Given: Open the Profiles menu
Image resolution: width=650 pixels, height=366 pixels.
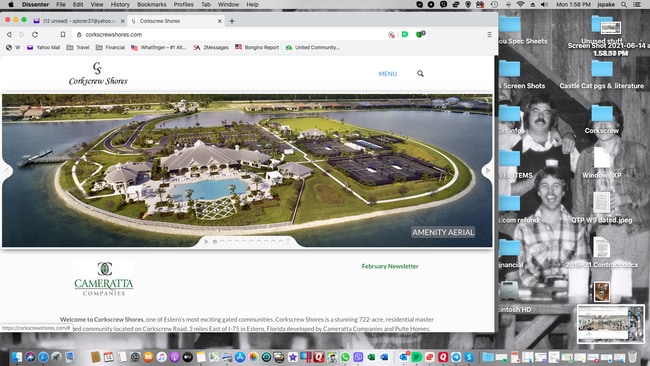Looking at the screenshot, I should pyautogui.click(x=184, y=5).
